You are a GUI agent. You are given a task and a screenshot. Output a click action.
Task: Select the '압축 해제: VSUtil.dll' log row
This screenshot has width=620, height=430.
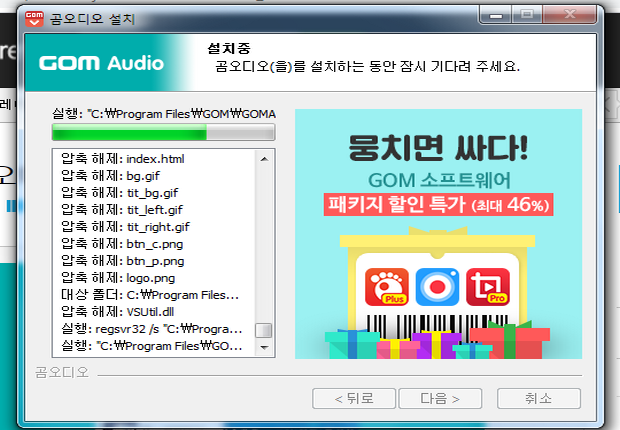pyautogui.click(x=154, y=312)
